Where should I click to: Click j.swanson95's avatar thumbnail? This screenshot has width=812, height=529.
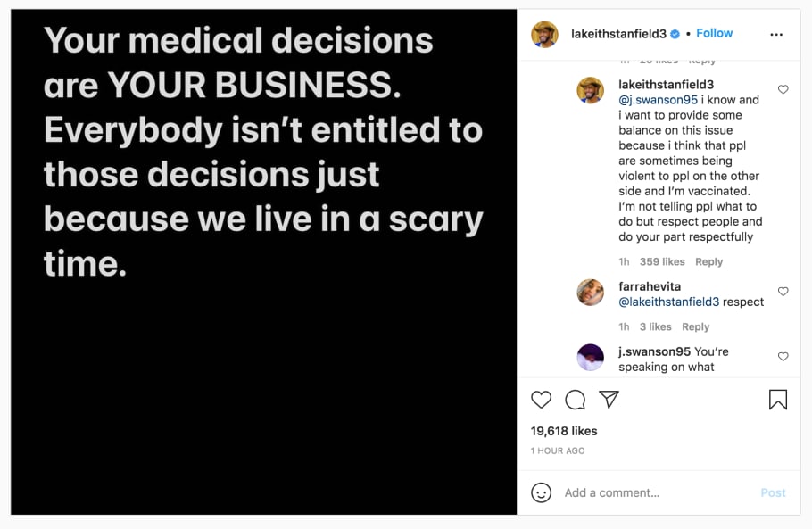(x=591, y=358)
